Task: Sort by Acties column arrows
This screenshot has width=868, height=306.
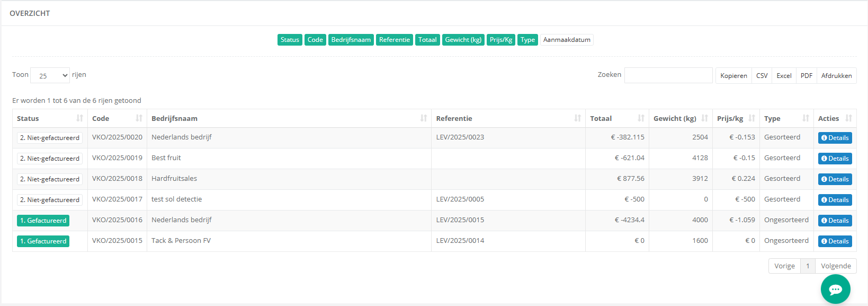Action: pyautogui.click(x=848, y=118)
